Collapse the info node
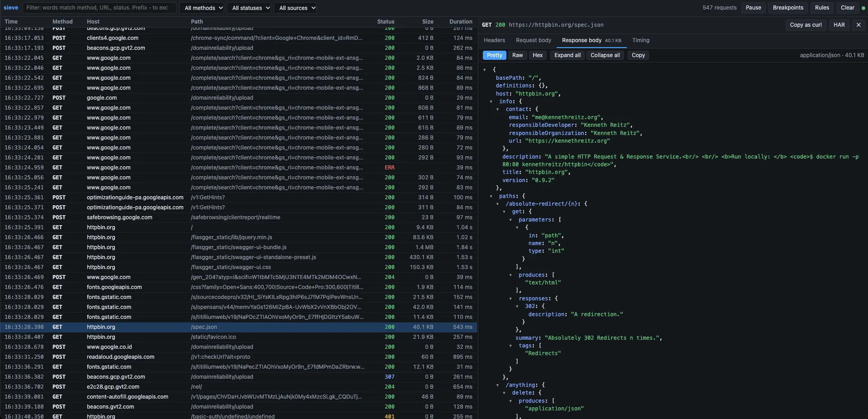Viewport: 868px width, 419px height. 491,101
